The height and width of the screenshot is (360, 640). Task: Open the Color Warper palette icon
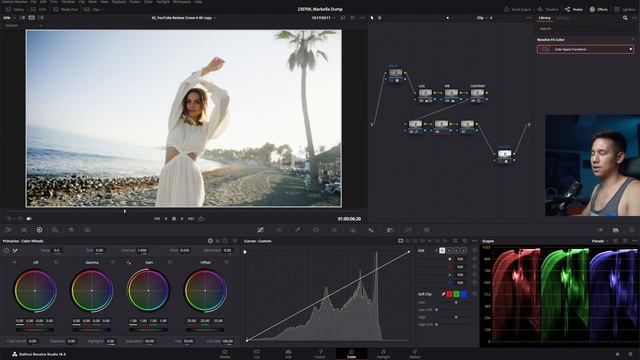279,230
